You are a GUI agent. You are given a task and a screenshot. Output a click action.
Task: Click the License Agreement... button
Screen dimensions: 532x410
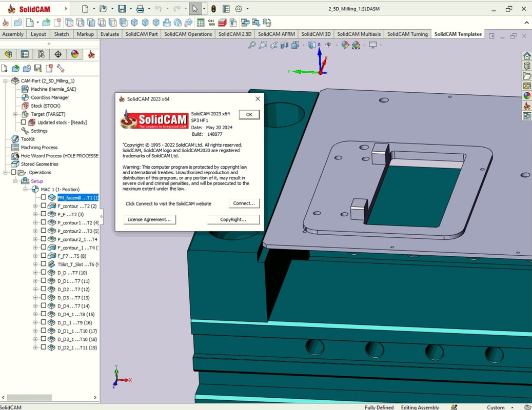149,219
